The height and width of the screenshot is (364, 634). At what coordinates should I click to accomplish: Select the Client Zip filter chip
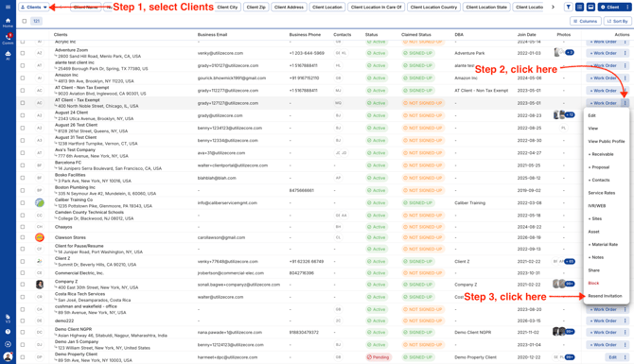[x=255, y=7]
